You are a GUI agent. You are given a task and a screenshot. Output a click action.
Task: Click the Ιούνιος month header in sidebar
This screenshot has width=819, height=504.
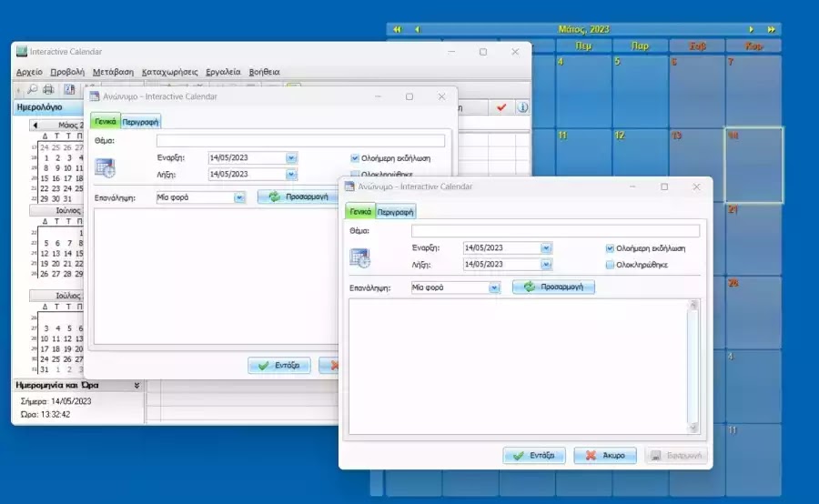56,210
